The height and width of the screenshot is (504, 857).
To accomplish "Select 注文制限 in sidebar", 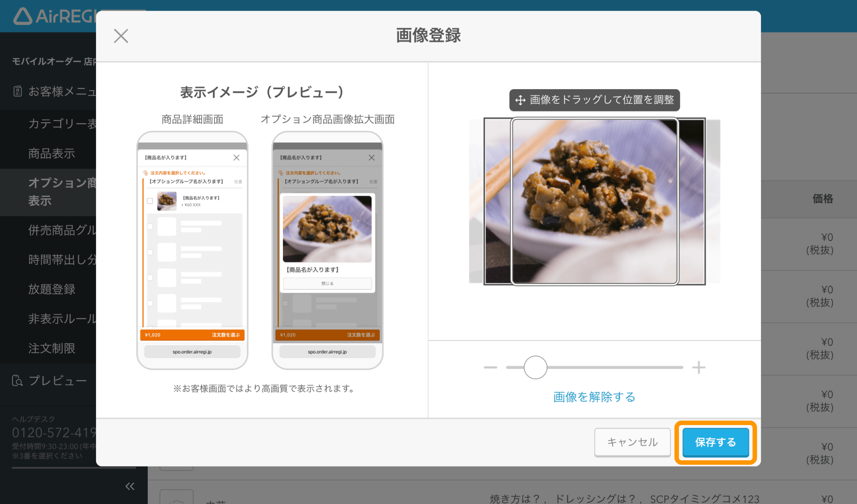I will click(x=51, y=348).
